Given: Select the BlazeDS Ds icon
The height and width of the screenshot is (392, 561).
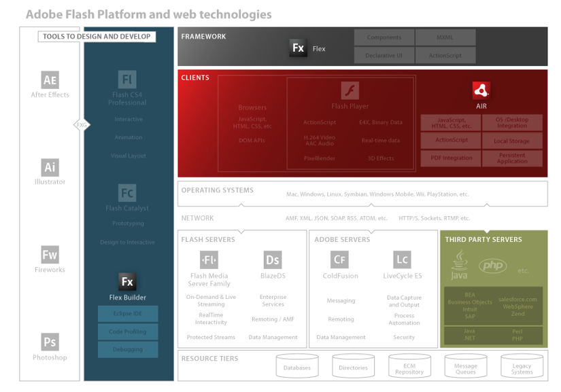Looking at the screenshot, I should tap(273, 260).
